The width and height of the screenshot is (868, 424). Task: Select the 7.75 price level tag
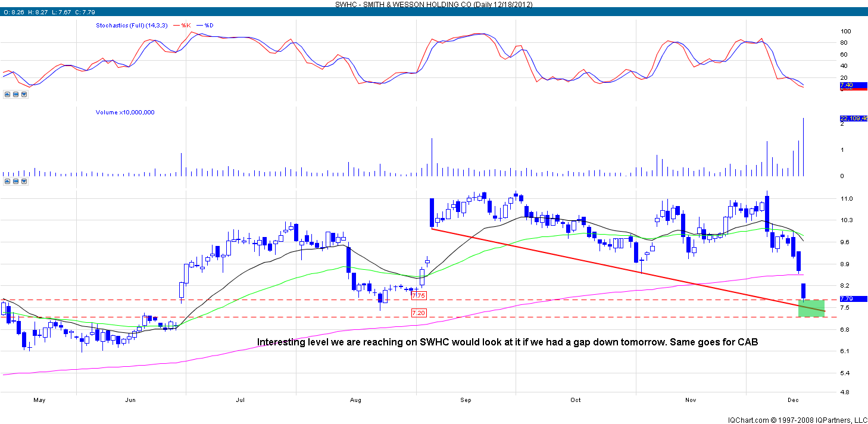[419, 296]
